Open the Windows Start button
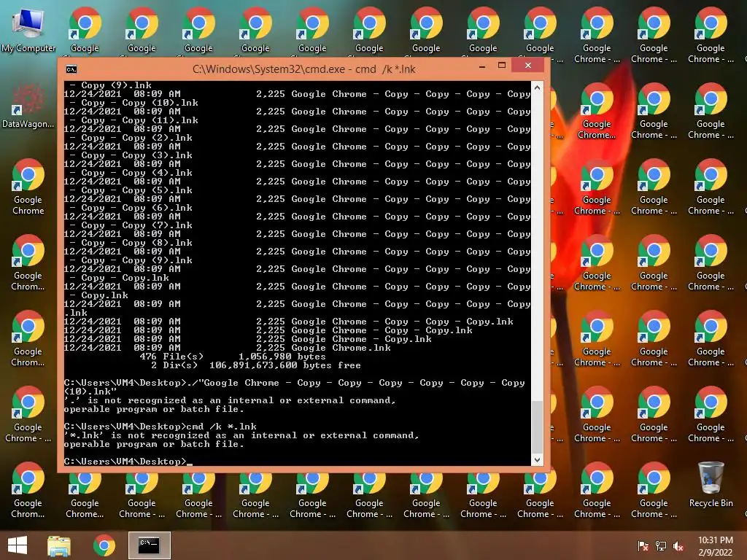The height and width of the screenshot is (560, 747). tap(18, 545)
